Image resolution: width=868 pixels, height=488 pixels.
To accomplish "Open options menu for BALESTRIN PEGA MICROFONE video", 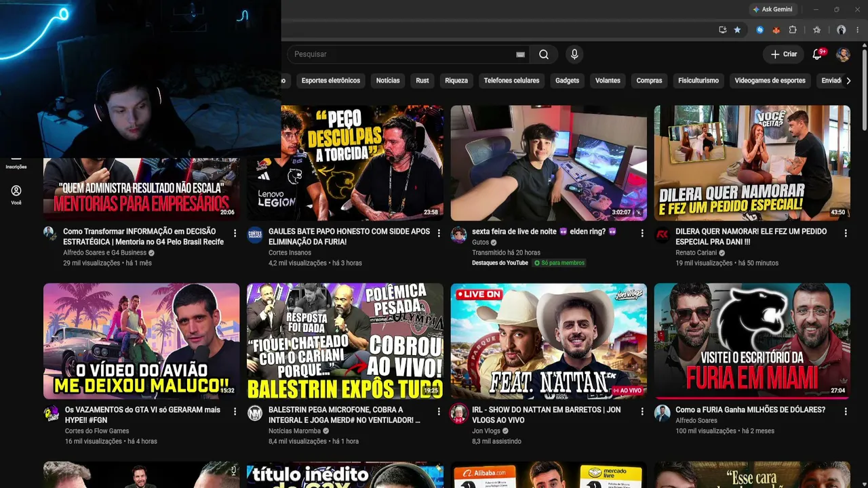I will coord(439,411).
